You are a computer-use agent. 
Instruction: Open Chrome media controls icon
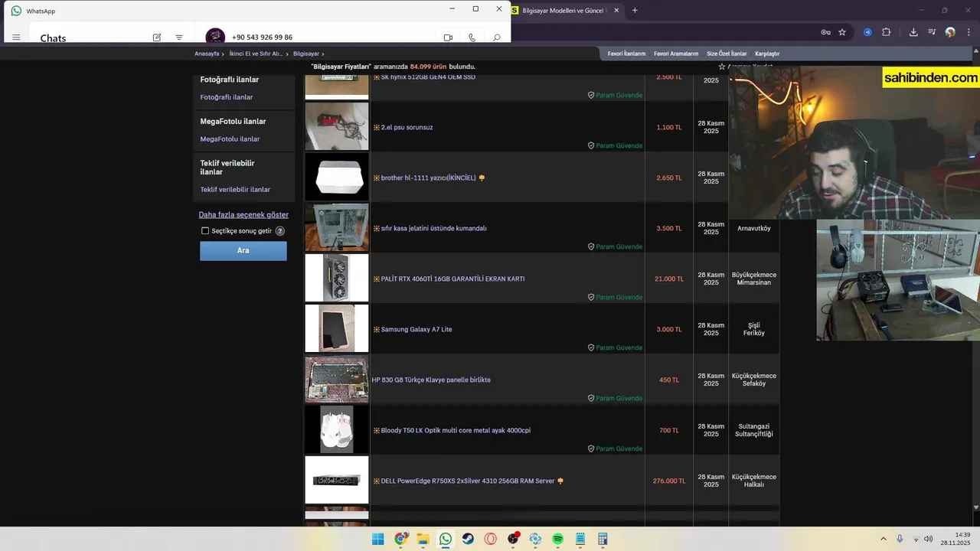pyautogui.click(x=932, y=32)
